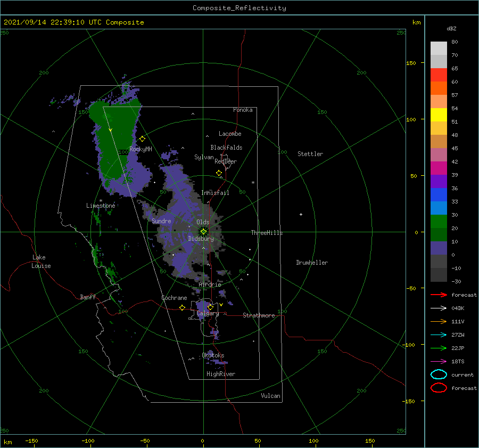Click the Composite_Reflectivity title text
The height and width of the screenshot is (448, 479).
coord(239,8)
